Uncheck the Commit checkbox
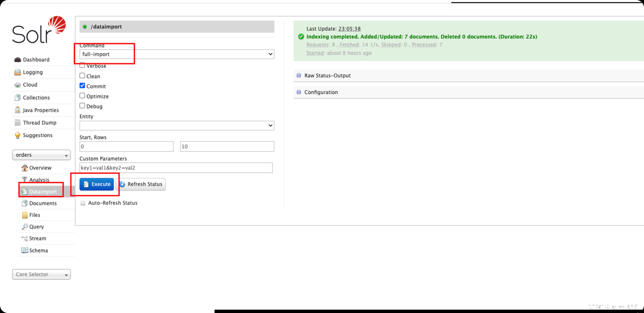The image size is (644, 313). coord(82,86)
